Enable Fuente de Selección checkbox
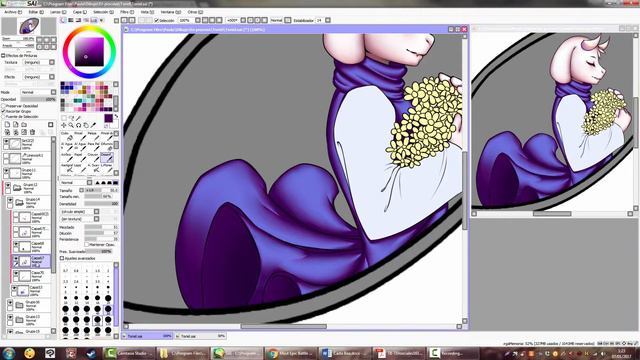Image resolution: width=640 pixels, height=360 pixels. tap(3, 116)
